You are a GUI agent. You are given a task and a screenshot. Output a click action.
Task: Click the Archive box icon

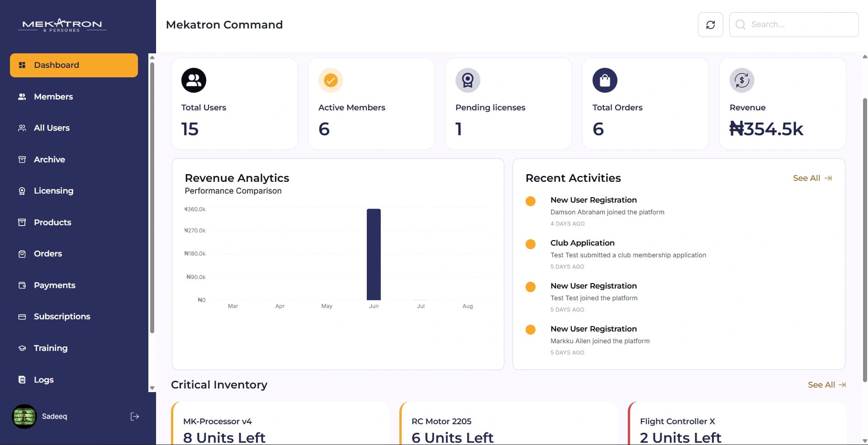(x=22, y=159)
